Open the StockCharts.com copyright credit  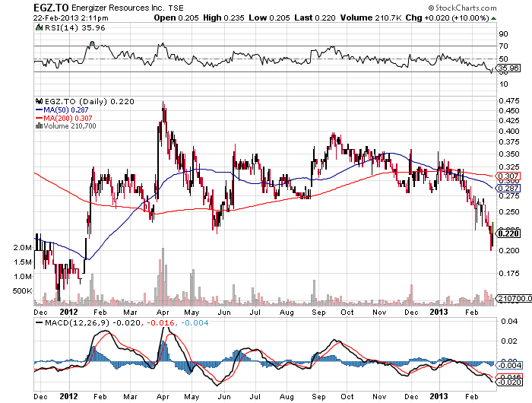pos(462,8)
